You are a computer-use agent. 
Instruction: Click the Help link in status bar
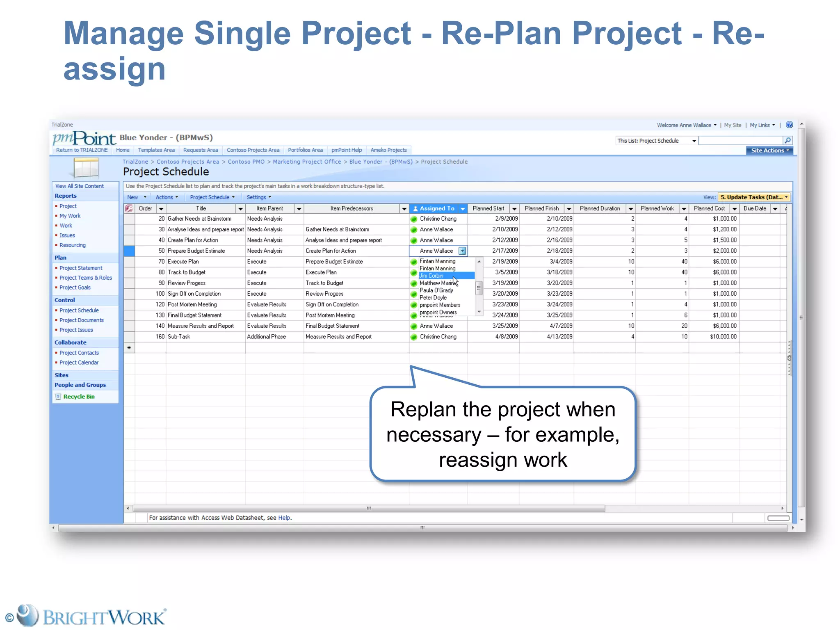tap(284, 518)
